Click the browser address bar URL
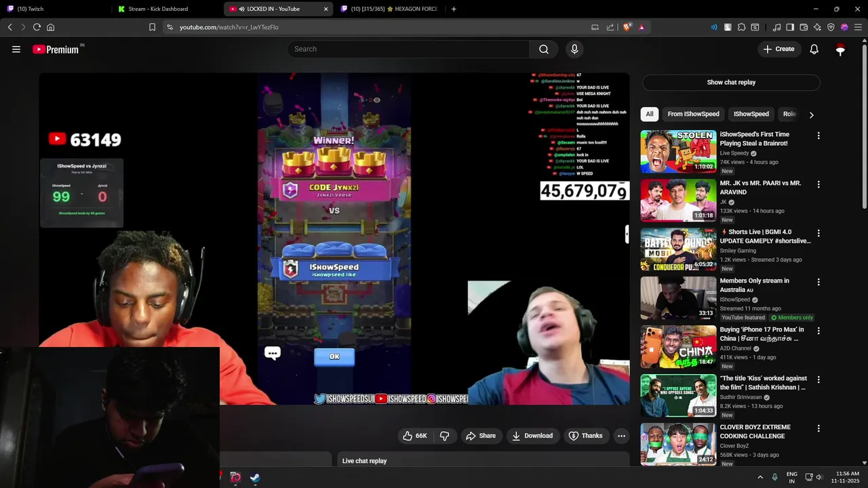Screen dimensions: 868x488 click(x=229, y=27)
